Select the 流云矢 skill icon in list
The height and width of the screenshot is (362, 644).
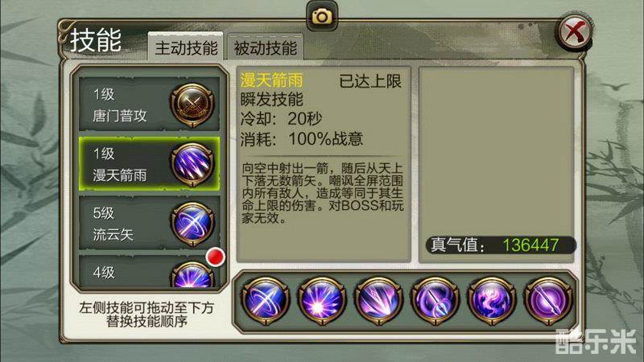192,224
